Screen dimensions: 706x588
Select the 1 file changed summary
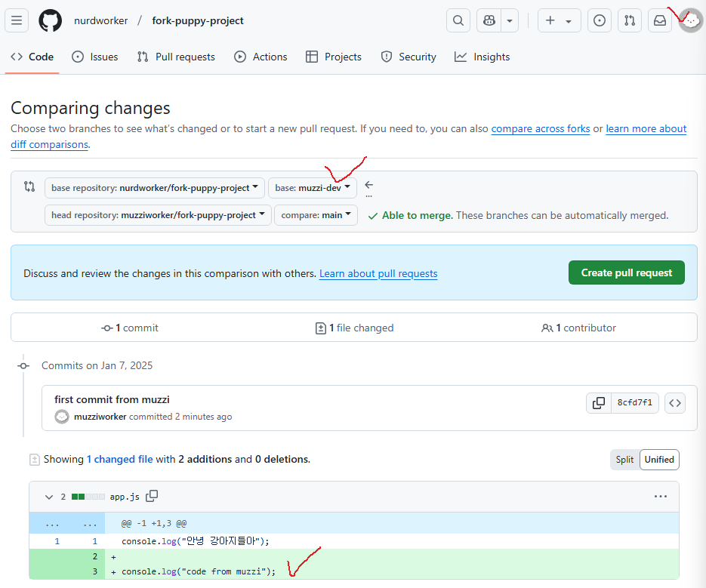[354, 328]
